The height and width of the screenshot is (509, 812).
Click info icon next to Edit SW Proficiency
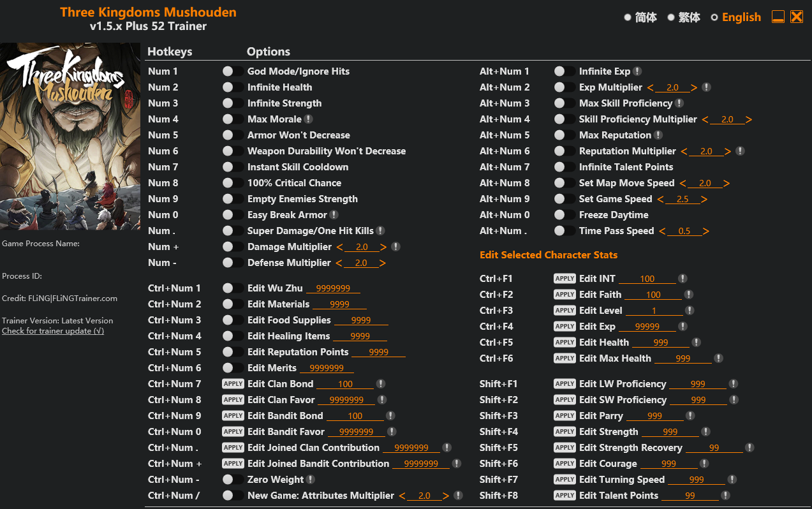tap(734, 400)
